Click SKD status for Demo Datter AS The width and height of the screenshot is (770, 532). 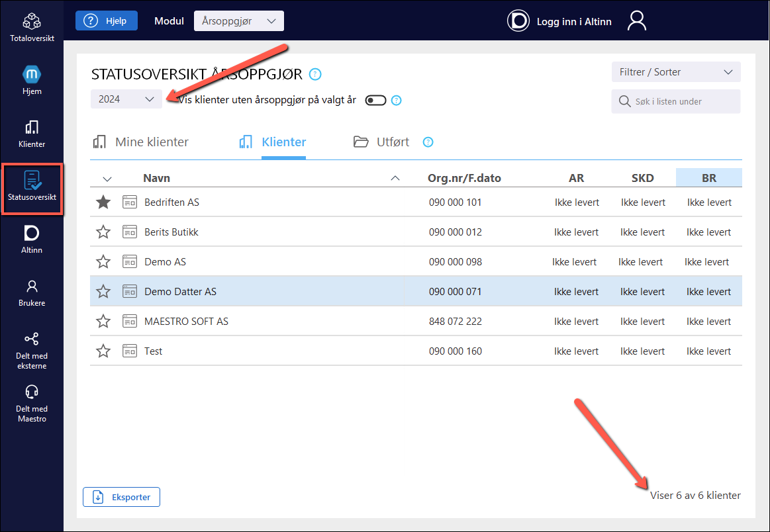point(642,292)
